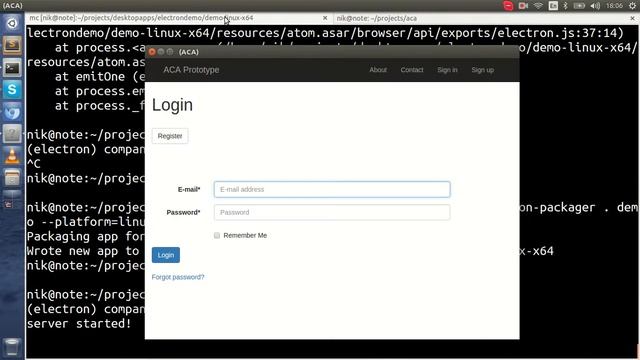Open the Terminal dock icon
Screen dimensions: 640x360
[x=12, y=68]
